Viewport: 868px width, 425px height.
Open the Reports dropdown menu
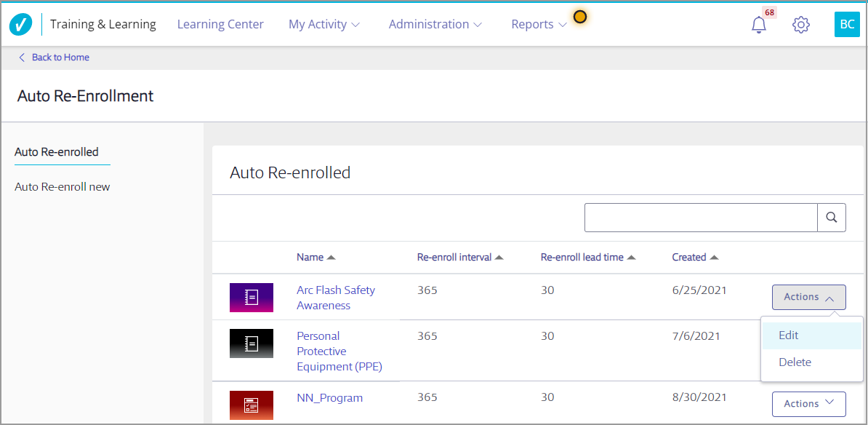point(539,25)
